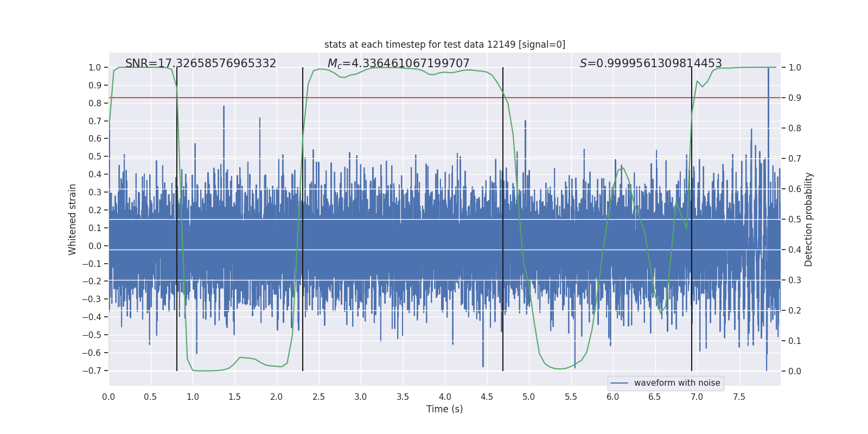This screenshot has width=868, height=434.
Task: Click the 0.7 tick on the Whitened strain axis
Action: tap(95, 121)
